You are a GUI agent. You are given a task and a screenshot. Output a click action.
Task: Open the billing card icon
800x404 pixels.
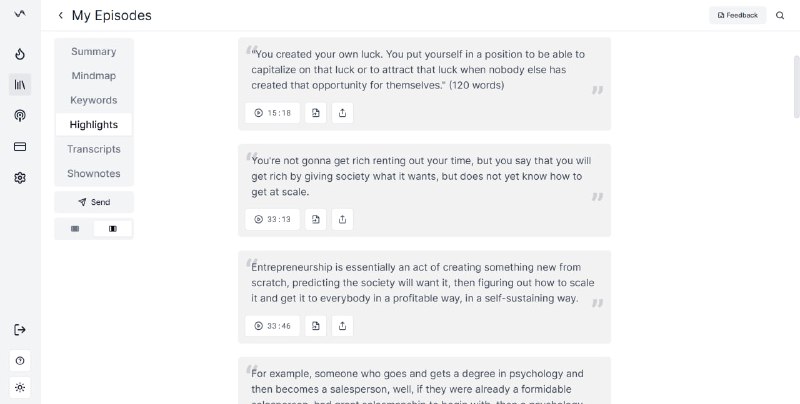pos(20,147)
